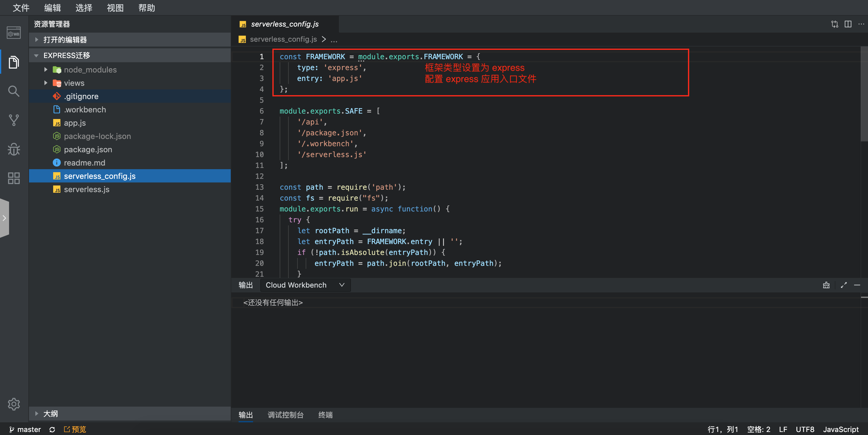Open serverless.js in the file tree
This screenshot has width=868, height=435.
(130, 189)
